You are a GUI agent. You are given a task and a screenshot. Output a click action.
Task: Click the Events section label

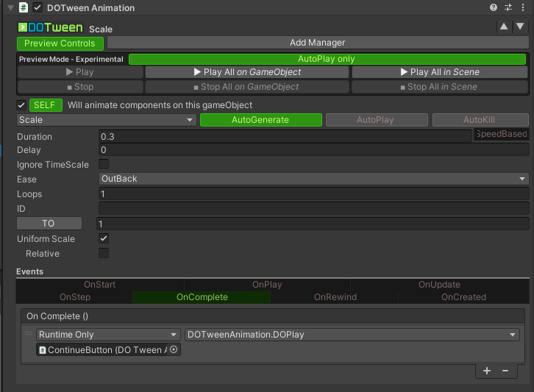click(x=30, y=271)
